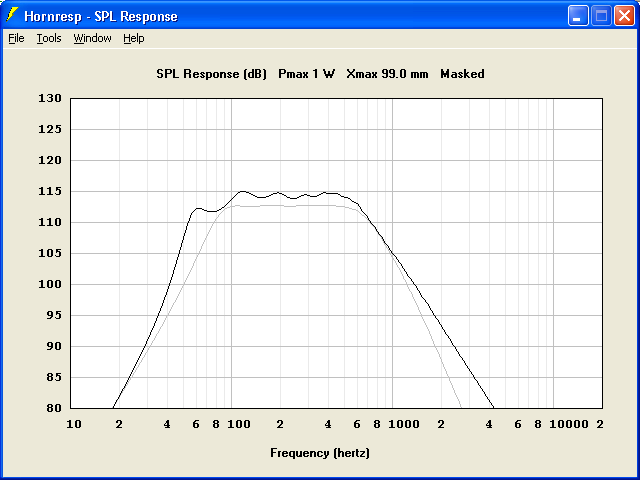
Task: Click the 10000 Hz x-axis label
Action: (x=569, y=424)
